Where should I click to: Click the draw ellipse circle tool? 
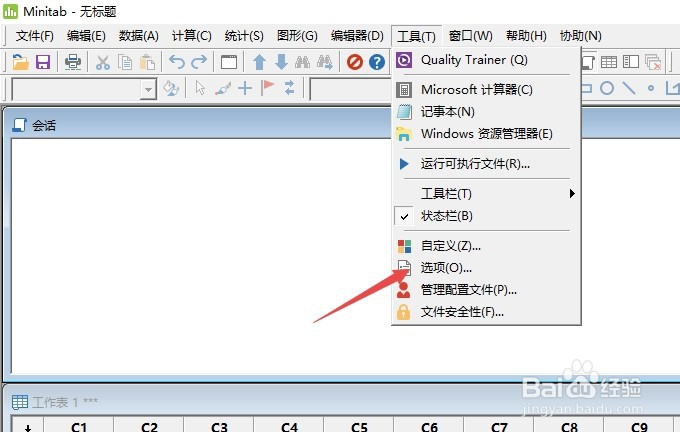(607, 88)
